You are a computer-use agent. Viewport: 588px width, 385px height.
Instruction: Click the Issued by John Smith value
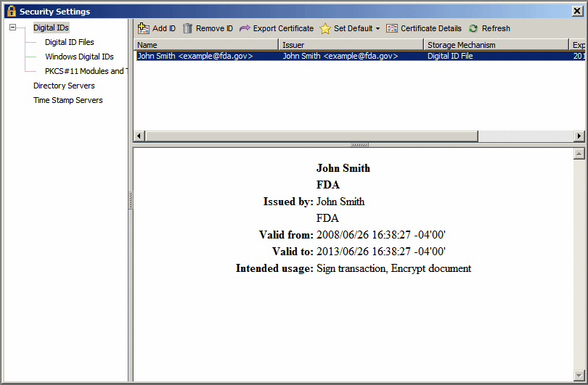tap(340, 202)
